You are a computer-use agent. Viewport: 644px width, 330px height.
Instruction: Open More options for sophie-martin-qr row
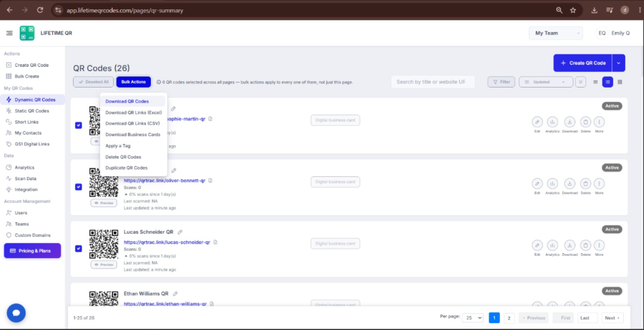pyautogui.click(x=599, y=122)
